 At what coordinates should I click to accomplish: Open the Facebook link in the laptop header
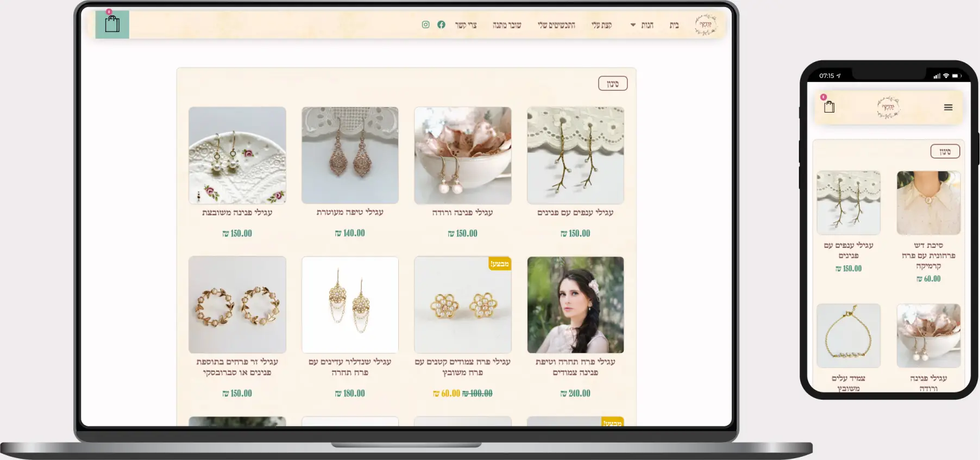441,24
